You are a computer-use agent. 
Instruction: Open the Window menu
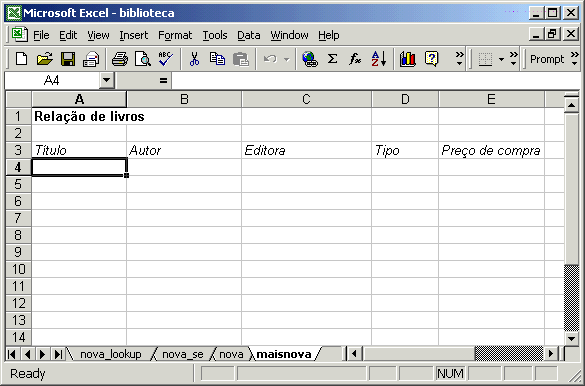(x=290, y=35)
